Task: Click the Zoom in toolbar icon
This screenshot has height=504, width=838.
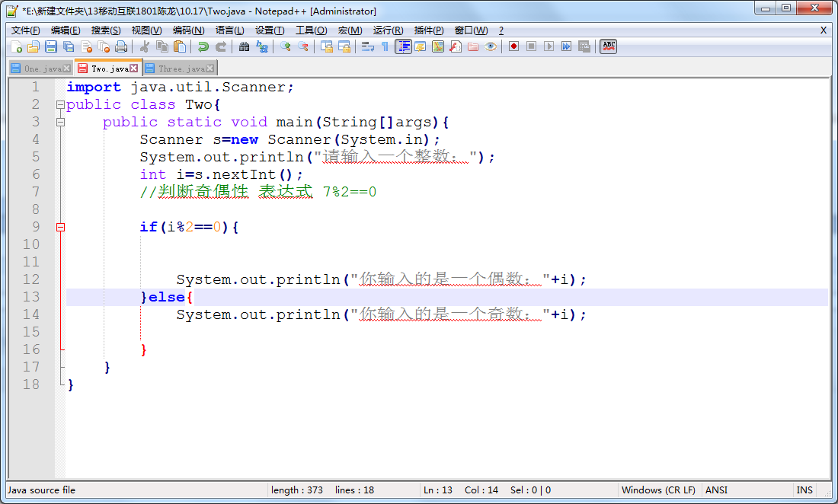Action: coord(286,46)
